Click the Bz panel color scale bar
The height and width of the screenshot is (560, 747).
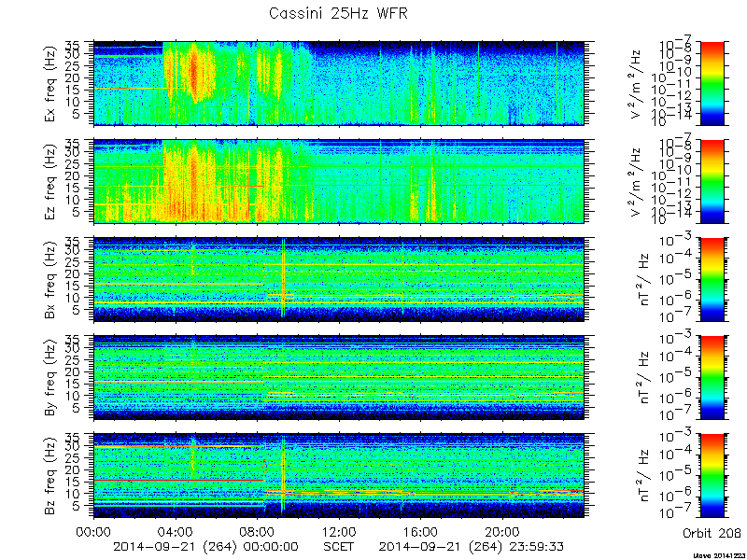tap(712, 476)
